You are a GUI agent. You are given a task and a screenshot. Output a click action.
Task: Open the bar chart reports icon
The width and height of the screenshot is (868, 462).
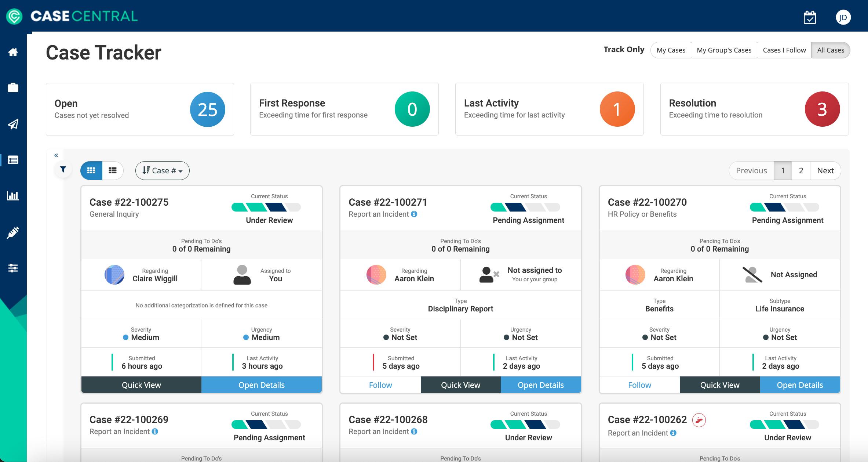coord(13,196)
